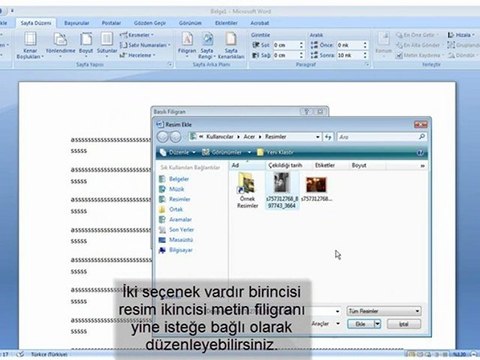Open Bilgisayar link
Viewport: 480px width, 360px height.
coord(176,250)
